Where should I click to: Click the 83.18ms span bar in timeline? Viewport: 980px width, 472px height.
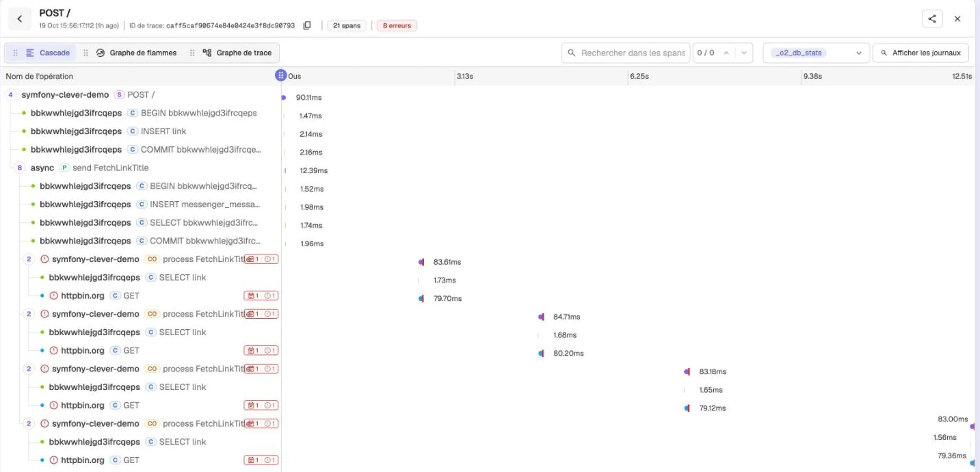pos(687,371)
